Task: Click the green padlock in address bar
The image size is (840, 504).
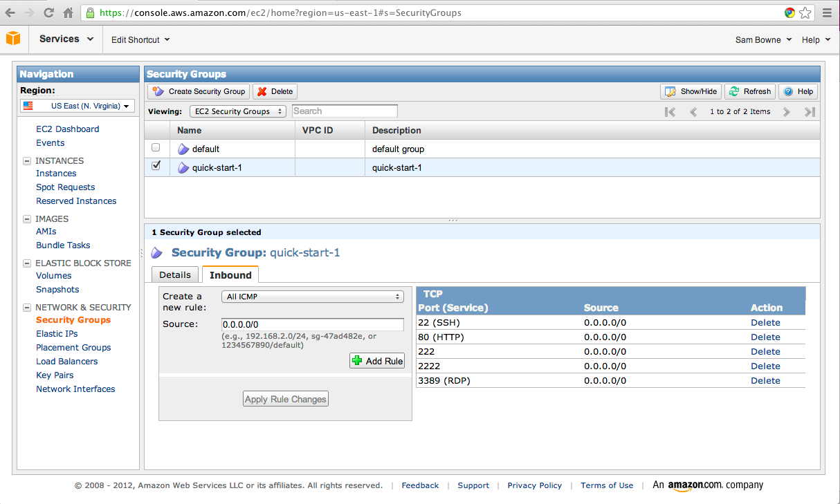Action: click(x=91, y=12)
